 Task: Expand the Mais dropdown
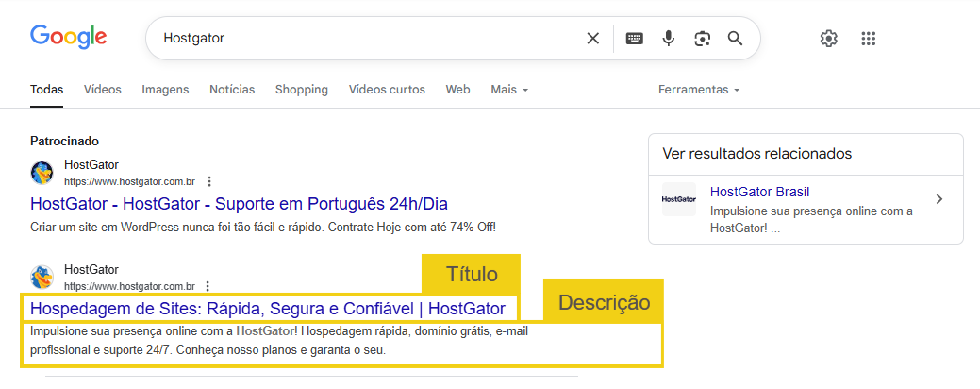509,90
